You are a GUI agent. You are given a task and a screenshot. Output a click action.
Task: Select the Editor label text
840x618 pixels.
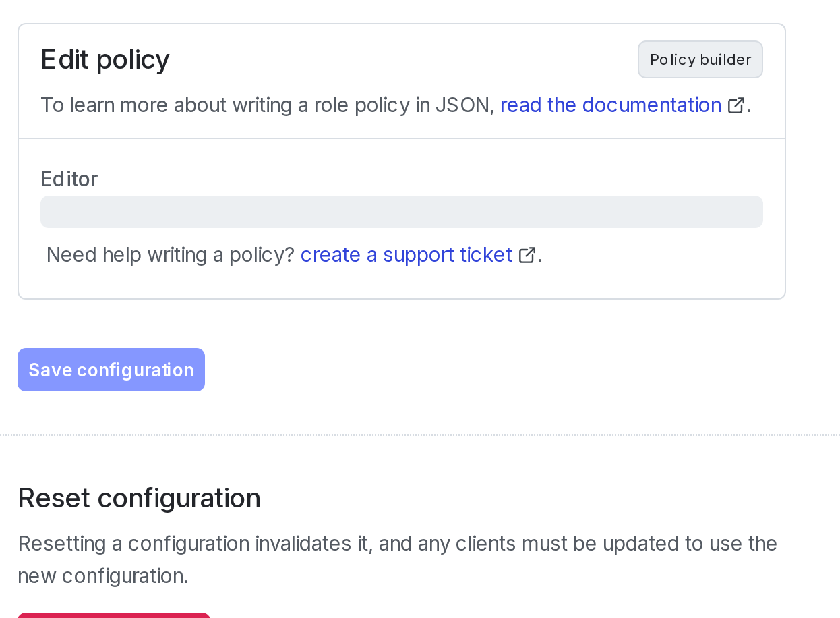[69, 179]
